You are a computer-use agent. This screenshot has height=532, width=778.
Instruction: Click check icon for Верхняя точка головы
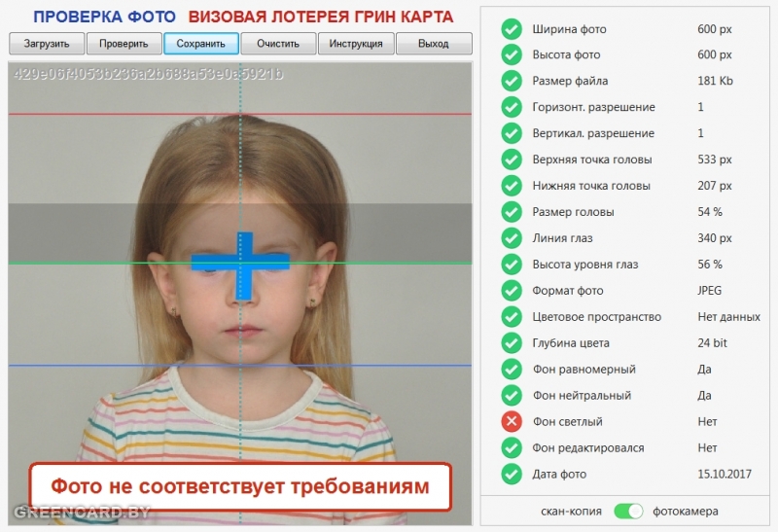(512, 160)
